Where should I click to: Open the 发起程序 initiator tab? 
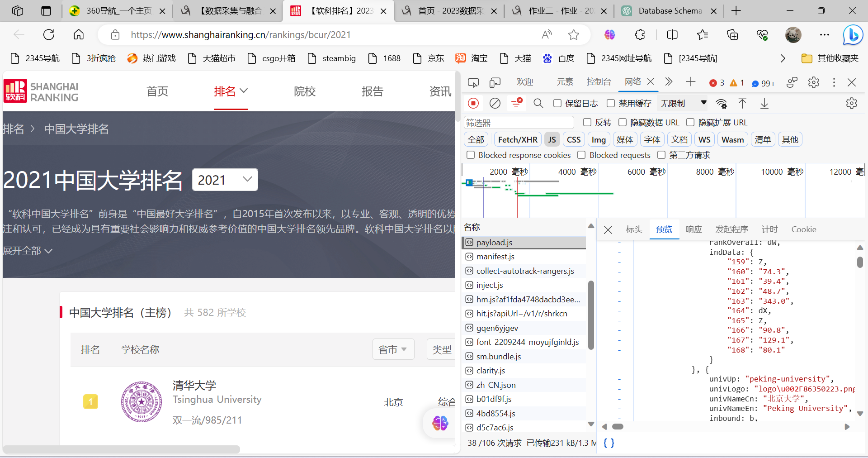[732, 229]
